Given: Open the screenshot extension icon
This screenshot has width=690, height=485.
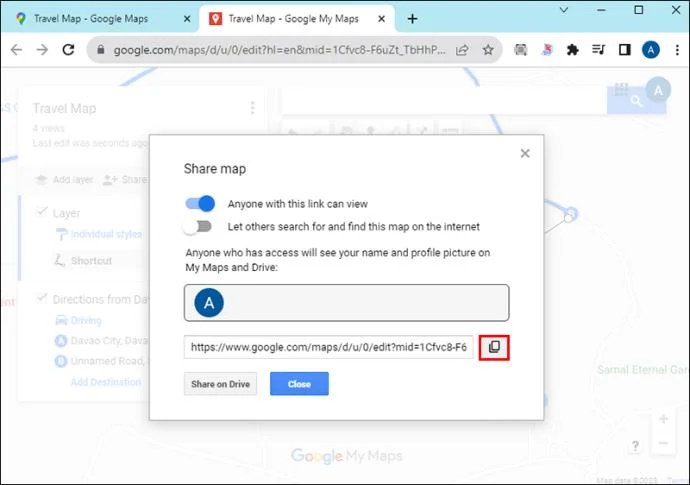Looking at the screenshot, I should click(x=521, y=50).
